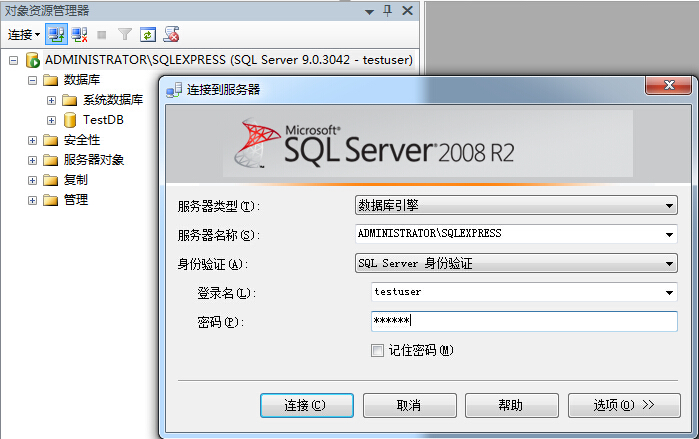
Task: Click the stop icon in Object Explorer toolbar
Action: (x=102, y=35)
